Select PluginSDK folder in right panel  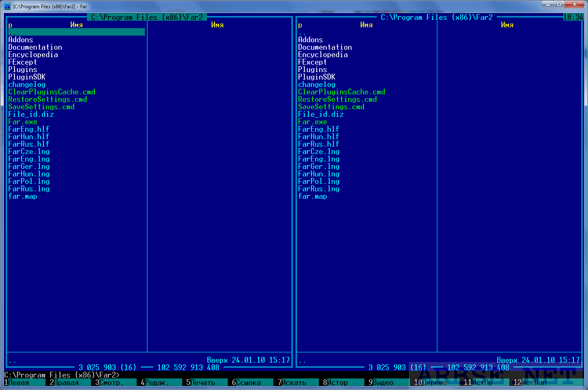click(317, 77)
